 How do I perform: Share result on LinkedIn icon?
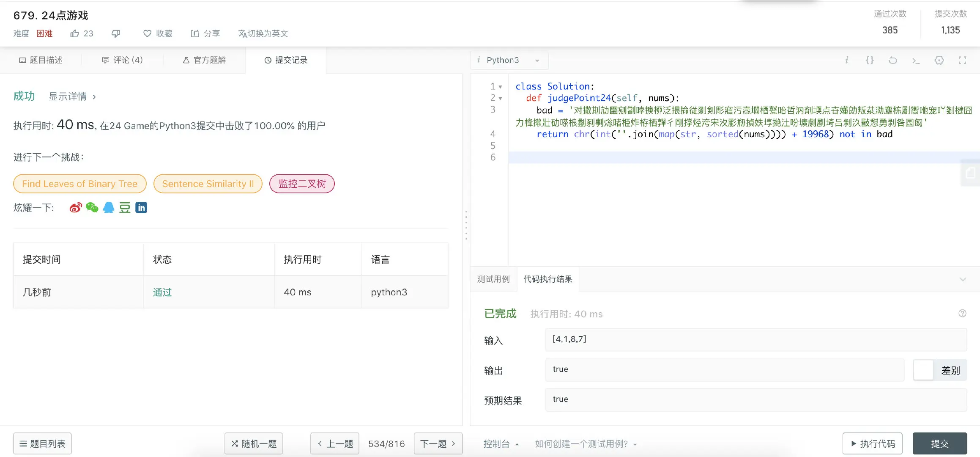pyautogui.click(x=141, y=208)
